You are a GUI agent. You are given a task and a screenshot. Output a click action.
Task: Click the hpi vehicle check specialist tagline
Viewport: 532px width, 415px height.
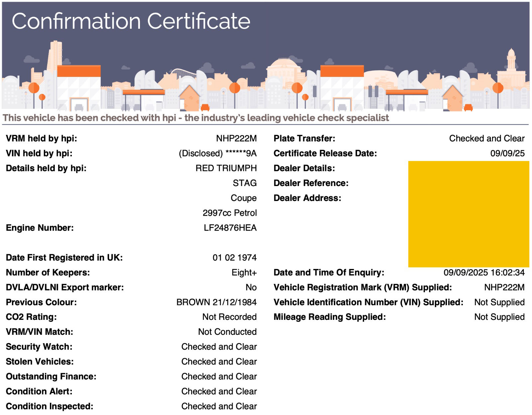coord(196,118)
